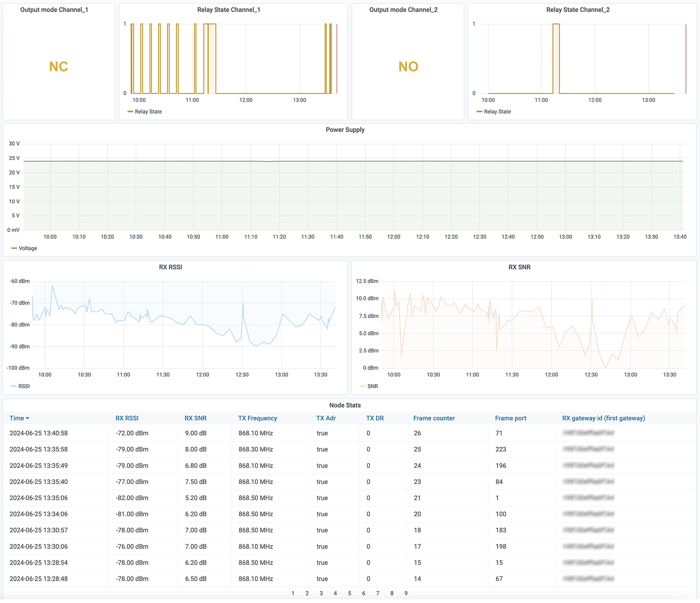Go to page 2 of Node Stats
Viewport: 700px width, 603px height.
pyautogui.click(x=307, y=593)
